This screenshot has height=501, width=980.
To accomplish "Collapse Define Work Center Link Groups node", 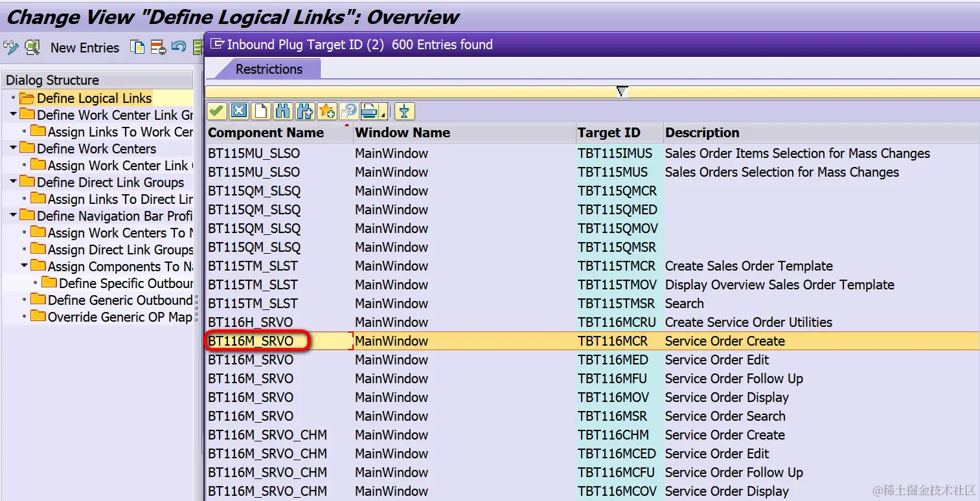I will 14,115.
